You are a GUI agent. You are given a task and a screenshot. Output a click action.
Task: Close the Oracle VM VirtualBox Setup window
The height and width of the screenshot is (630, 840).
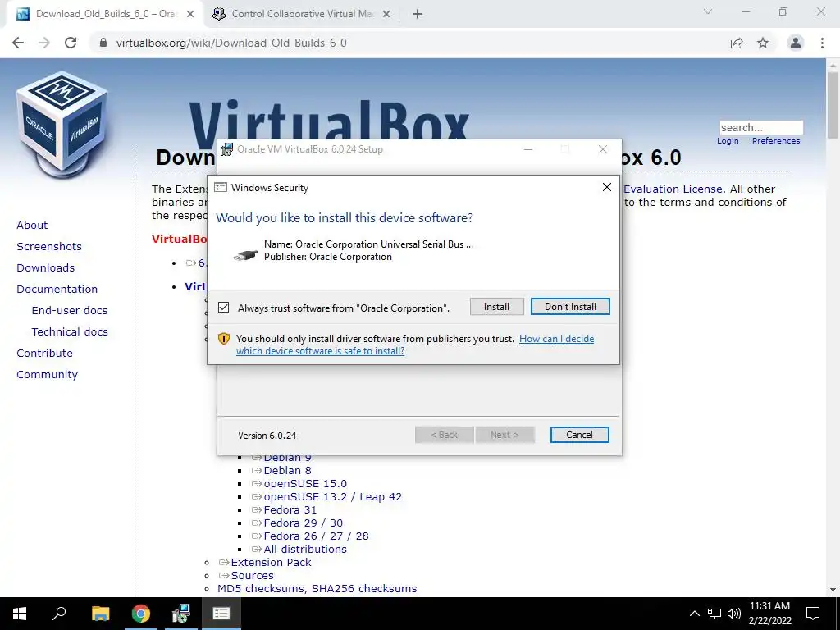coord(603,149)
